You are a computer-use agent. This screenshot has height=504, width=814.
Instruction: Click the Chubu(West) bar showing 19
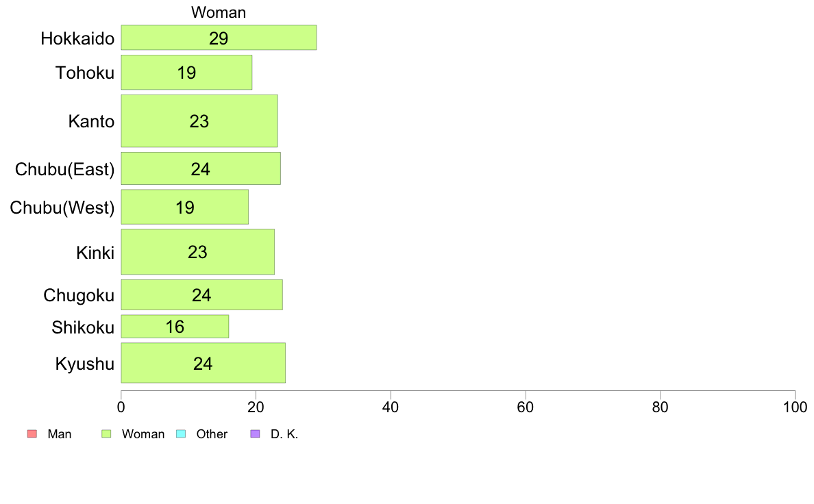185,207
